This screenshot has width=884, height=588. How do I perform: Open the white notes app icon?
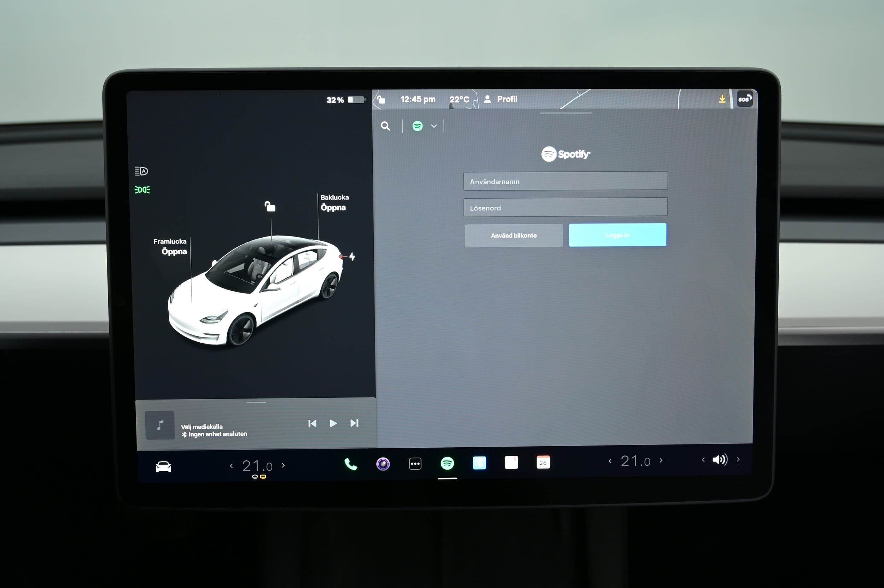pyautogui.click(x=511, y=462)
